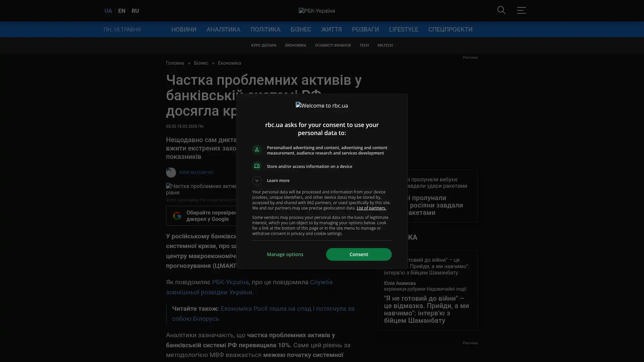Go to Головна breadcrumb
Viewport: 644px width, 362px height.
coord(175,63)
